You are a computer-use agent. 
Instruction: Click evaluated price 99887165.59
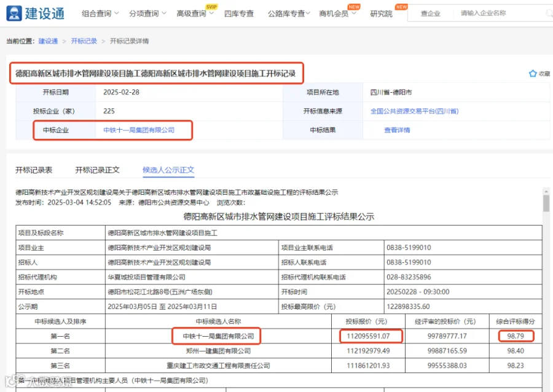click(447, 351)
